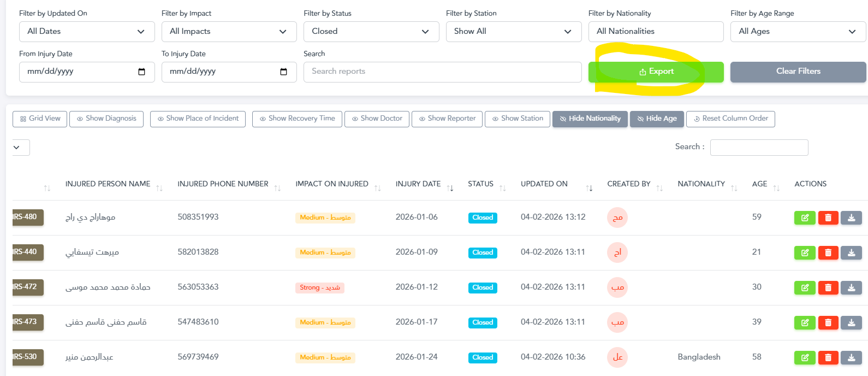This screenshot has width=868, height=376.
Task: Delete the IRS-530 report
Action: [x=828, y=357]
